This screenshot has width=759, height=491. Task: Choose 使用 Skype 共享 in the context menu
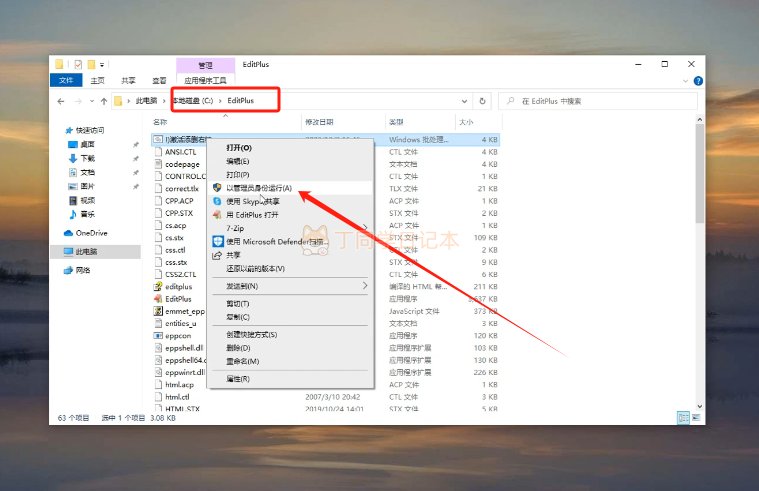pyautogui.click(x=290, y=201)
